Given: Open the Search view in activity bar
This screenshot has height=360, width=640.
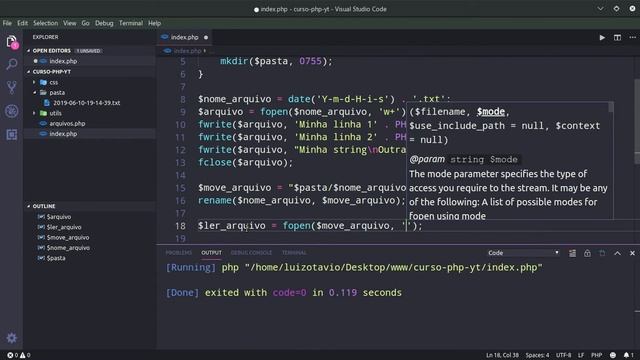Looking at the screenshot, I should (11, 64).
